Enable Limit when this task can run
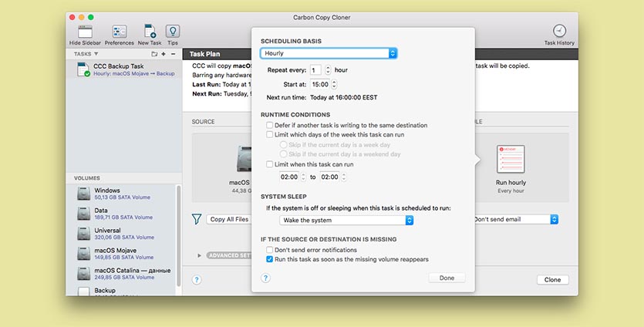Image resolution: width=644 pixels, height=327 pixels. point(269,164)
